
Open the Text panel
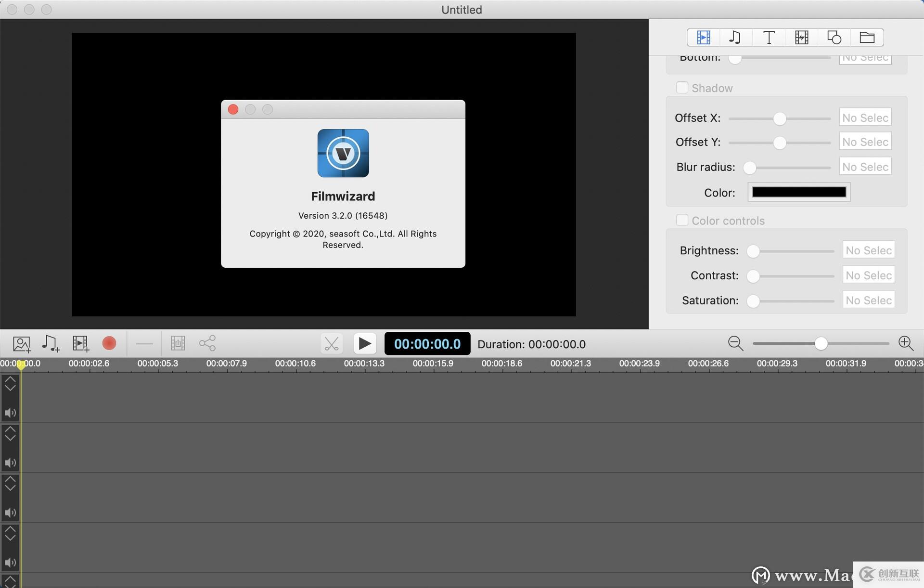click(768, 37)
